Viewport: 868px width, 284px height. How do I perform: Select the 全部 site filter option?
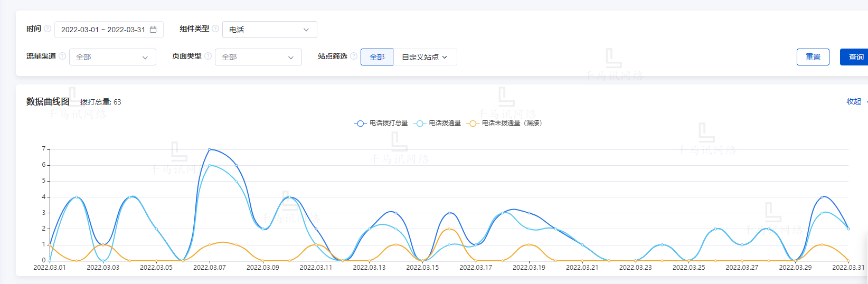click(377, 57)
